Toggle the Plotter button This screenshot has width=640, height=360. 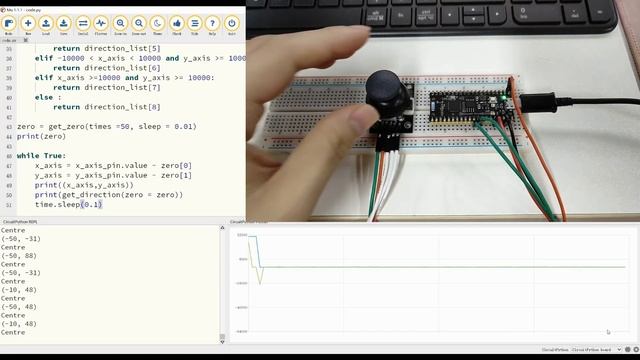101,25
